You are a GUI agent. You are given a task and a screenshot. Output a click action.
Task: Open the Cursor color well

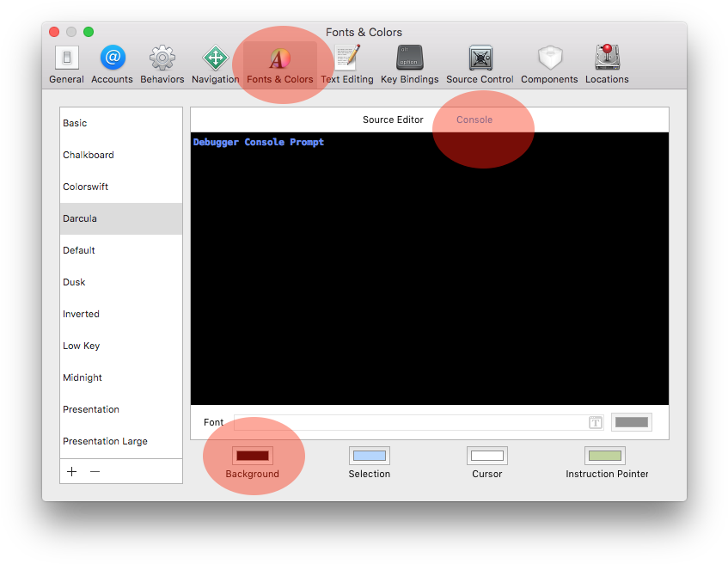[487, 456]
